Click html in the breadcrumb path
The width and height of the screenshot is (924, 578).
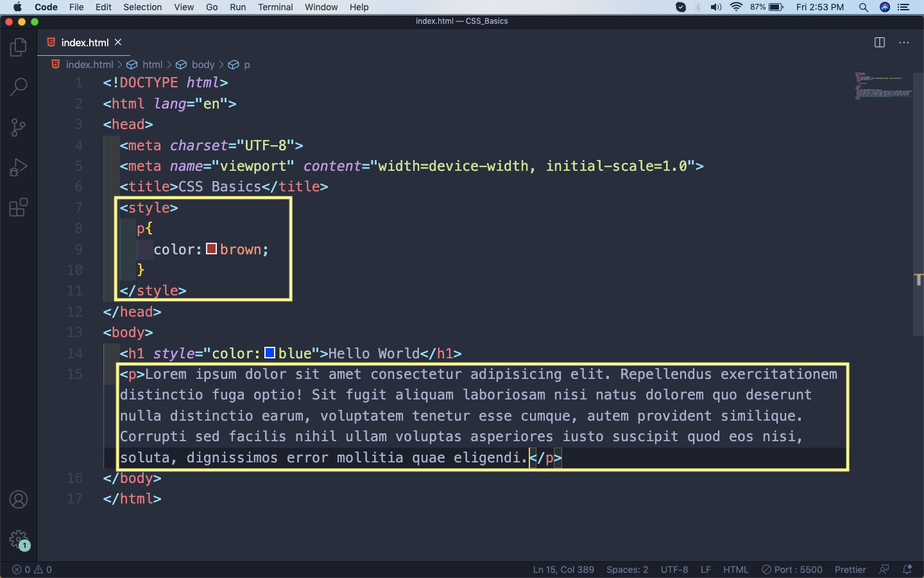pos(152,64)
